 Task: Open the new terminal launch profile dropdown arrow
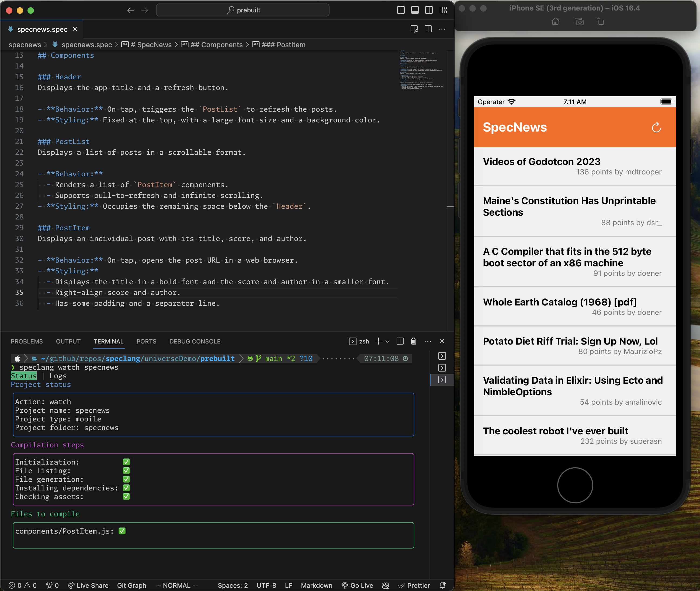(x=388, y=341)
